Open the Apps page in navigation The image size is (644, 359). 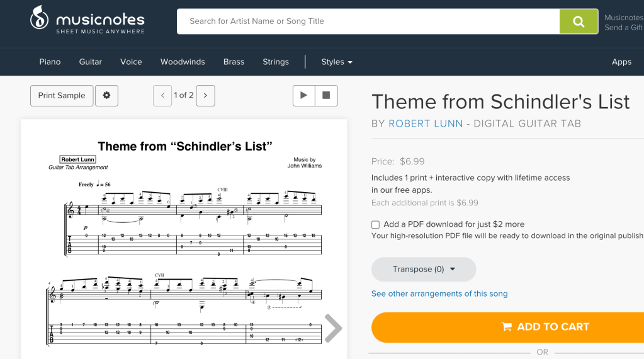(621, 62)
